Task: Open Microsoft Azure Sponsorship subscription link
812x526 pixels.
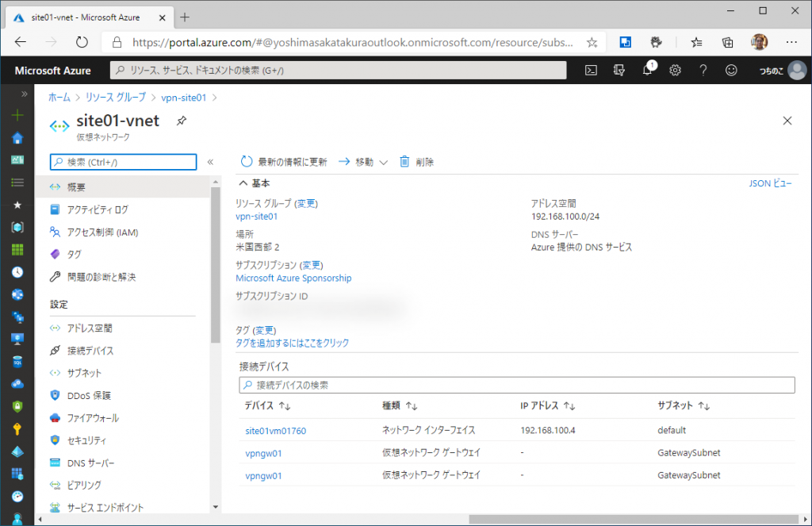Action: 293,278
